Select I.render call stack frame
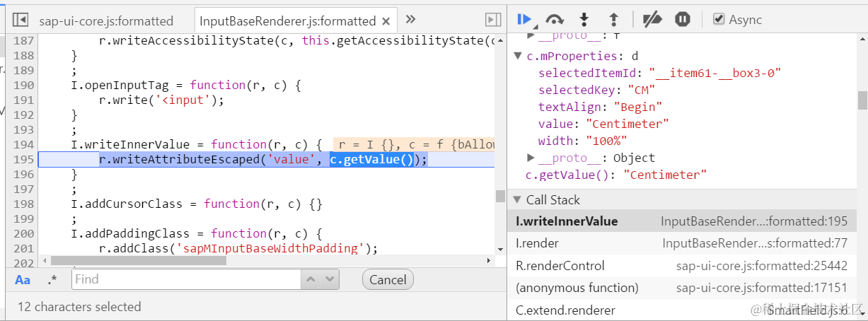Screen dimensions: 868x321 [688, 243]
